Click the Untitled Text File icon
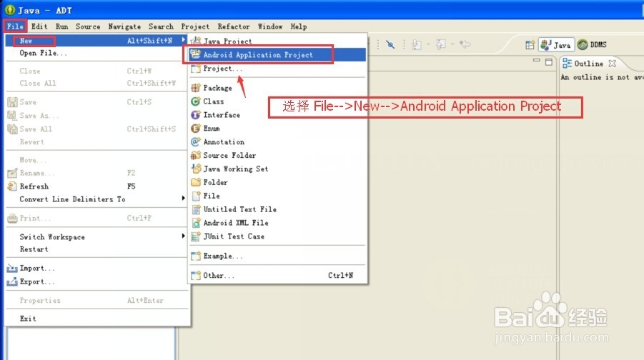644x360 pixels. pos(196,209)
